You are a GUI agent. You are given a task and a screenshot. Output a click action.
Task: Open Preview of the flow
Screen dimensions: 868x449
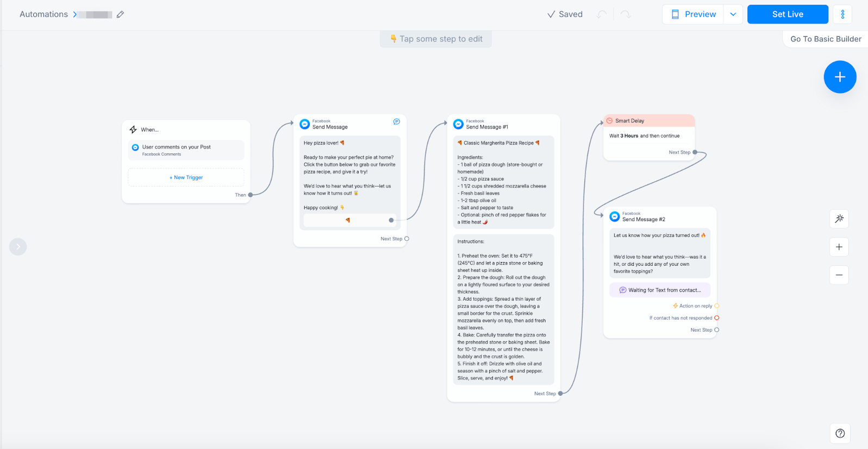[x=693, y=14]
